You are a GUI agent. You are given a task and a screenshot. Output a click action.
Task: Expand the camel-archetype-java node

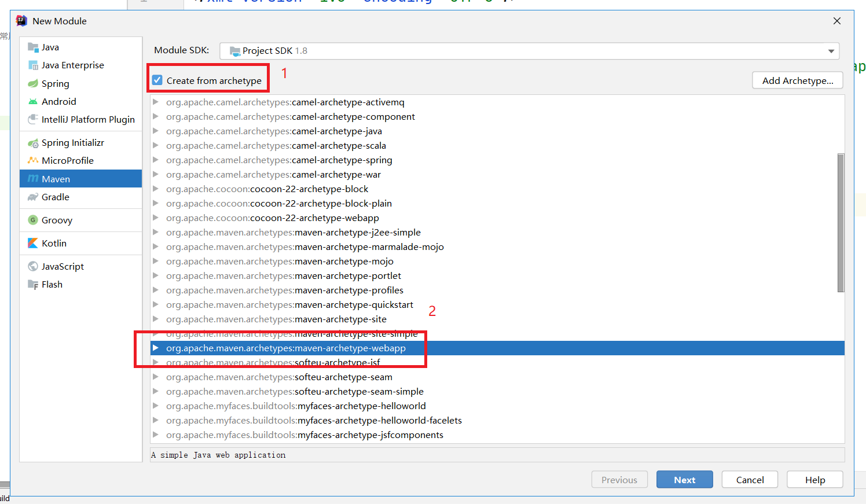(156, 131)
